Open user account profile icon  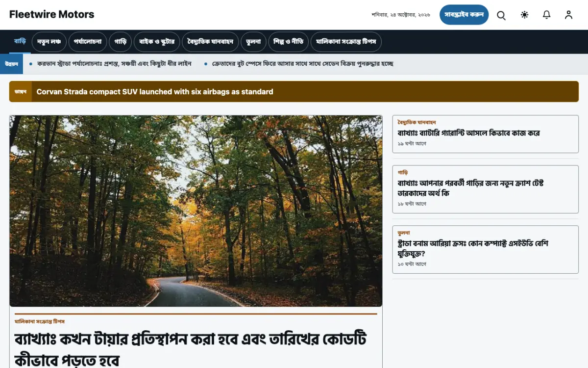(568, 15)
